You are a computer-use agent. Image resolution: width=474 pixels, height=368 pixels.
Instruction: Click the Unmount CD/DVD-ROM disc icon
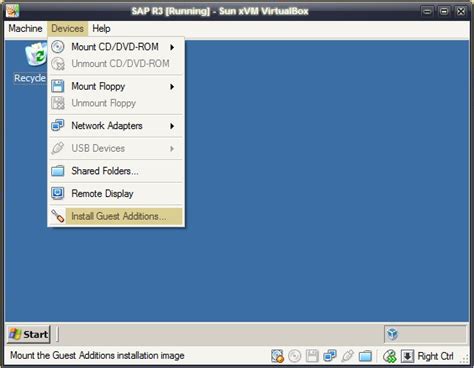click(x=58, y=63)
